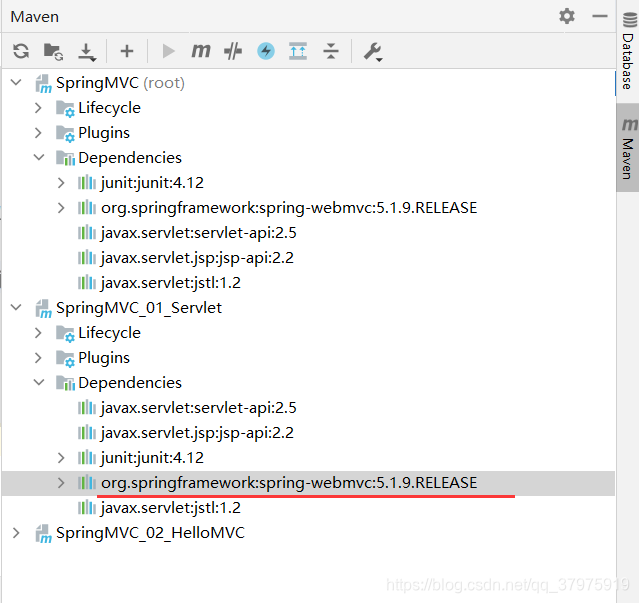Select Lifecycle folder in SpringMVC root
This screenshot has width=639, height=603.
[109, 108]
